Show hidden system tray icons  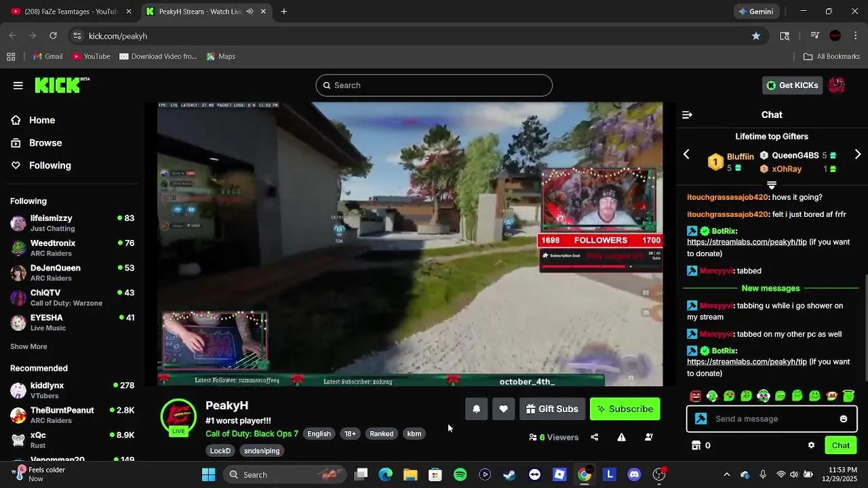[x=727, y=475]
